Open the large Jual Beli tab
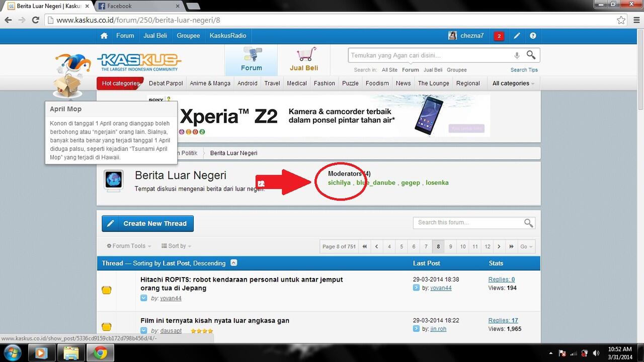 (x=304, y=60)
